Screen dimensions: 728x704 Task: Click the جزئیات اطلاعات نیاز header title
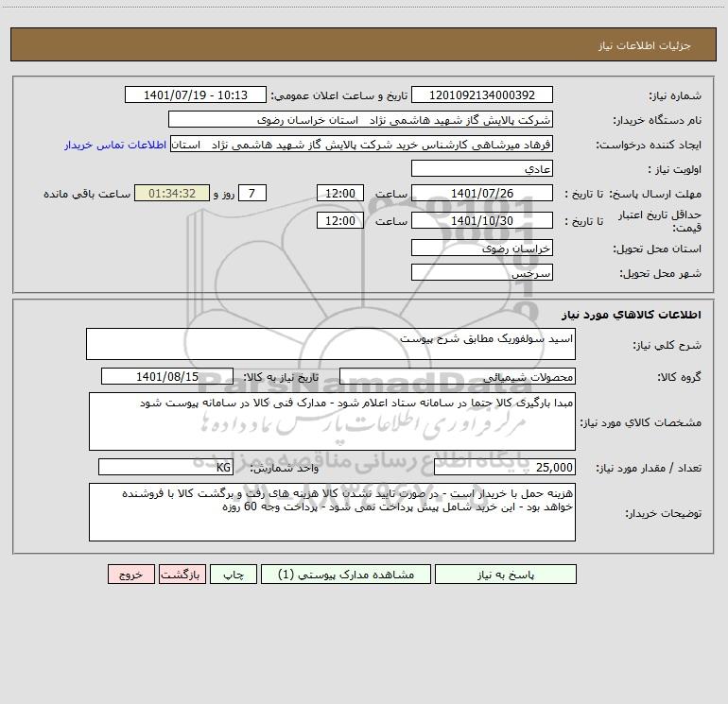645,45
